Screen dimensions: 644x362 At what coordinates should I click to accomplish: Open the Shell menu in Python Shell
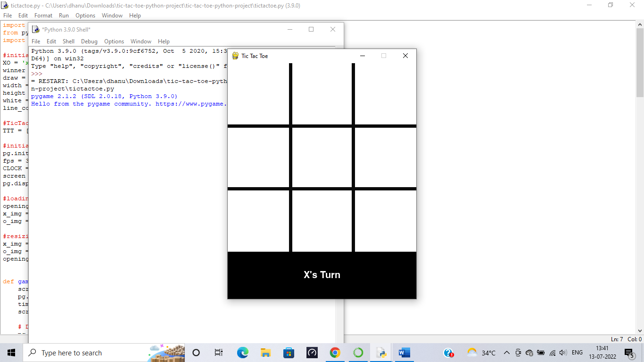[69, 41]
